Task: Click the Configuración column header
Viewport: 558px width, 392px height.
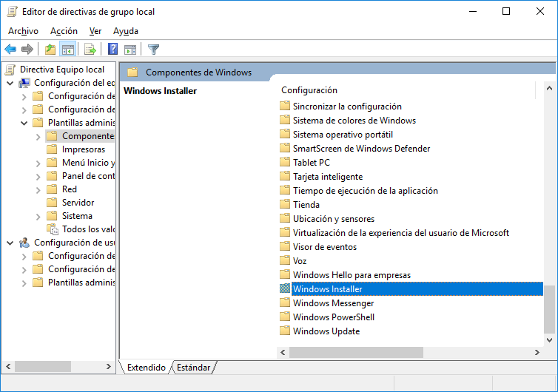Action: click(309, 90)
